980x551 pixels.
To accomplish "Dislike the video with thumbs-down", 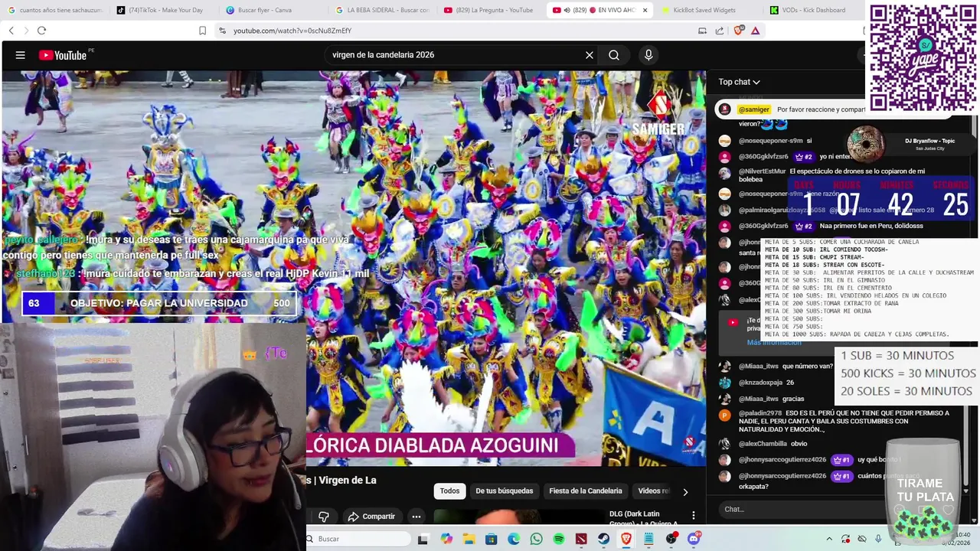I will pyautogui.click(x=324, y=517).
